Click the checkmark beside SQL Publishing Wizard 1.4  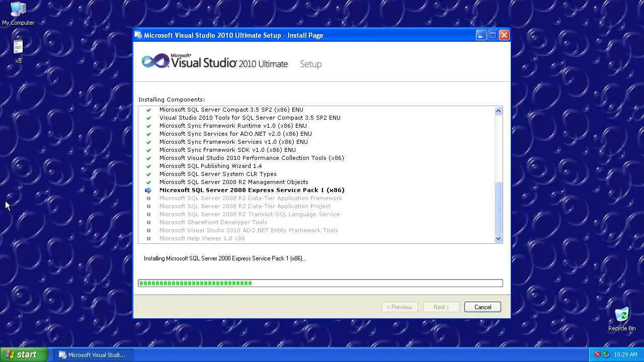(148, 166)
